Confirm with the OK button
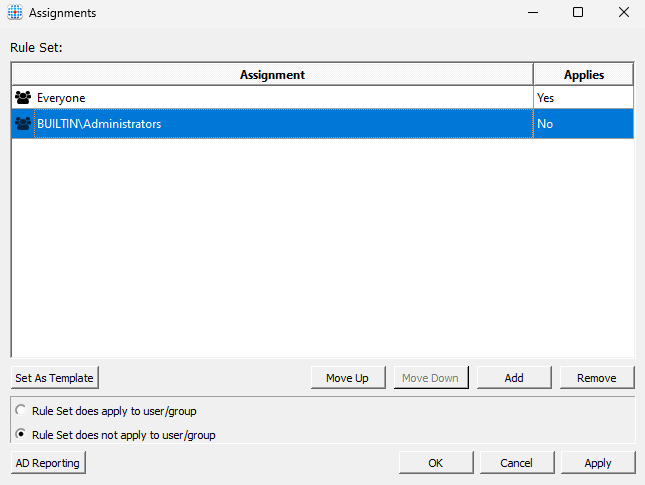The width and height of the screenshot is (645, 485). pos(435,463)
